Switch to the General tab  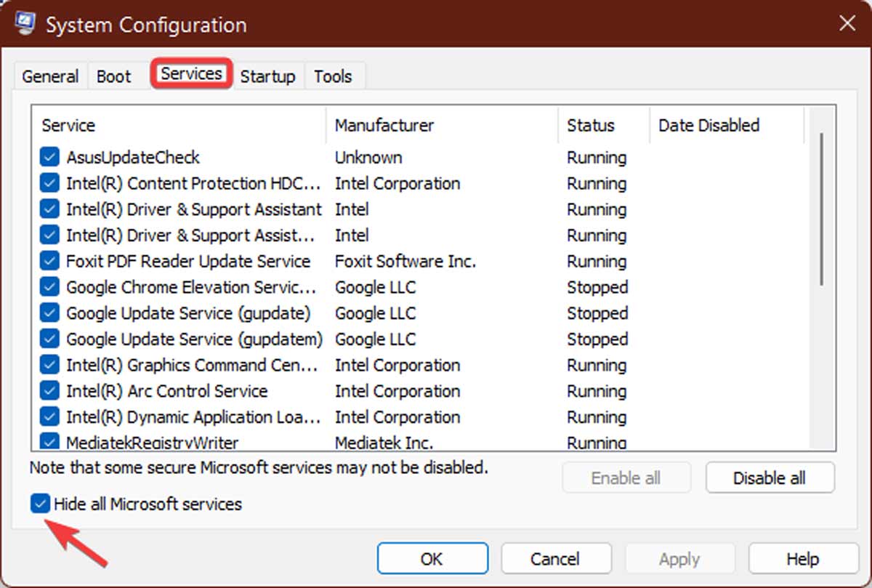pos(49,76)
